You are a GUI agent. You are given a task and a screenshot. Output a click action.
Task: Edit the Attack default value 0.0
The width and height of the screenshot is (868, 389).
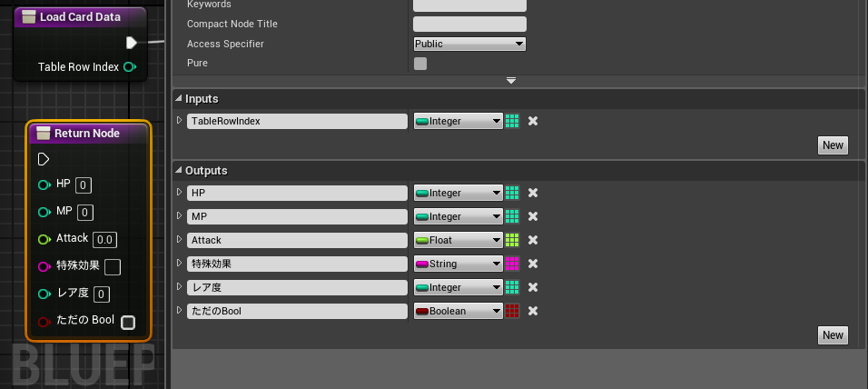(x=104, y=240)
